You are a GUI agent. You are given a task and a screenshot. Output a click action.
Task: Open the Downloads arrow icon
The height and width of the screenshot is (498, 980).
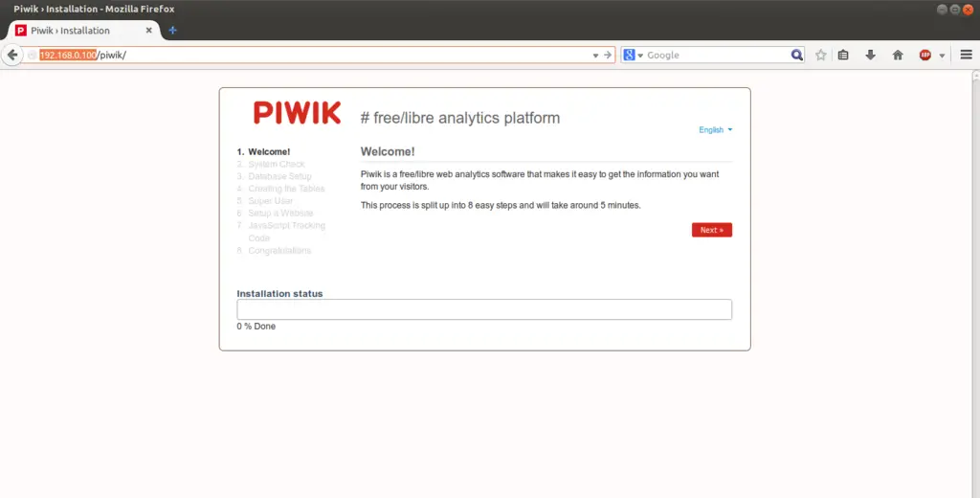click(870, 55)
